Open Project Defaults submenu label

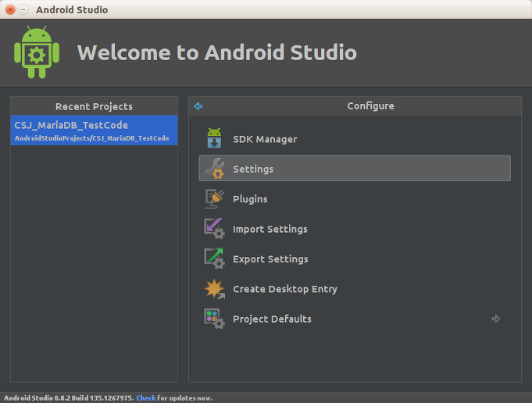(272, 319)
